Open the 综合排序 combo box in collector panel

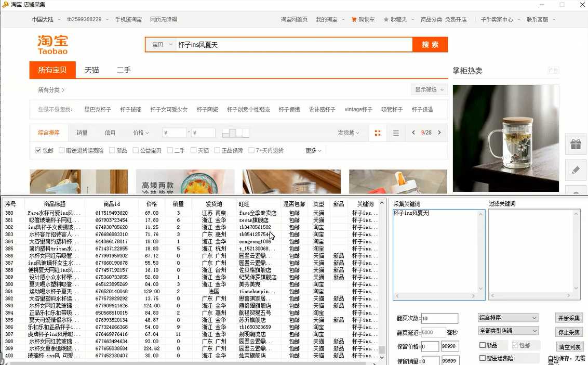click(x=508, y=318)
